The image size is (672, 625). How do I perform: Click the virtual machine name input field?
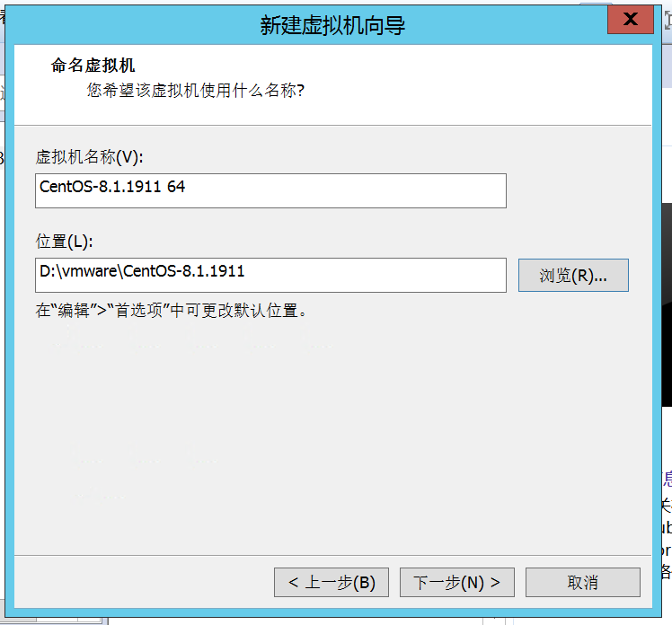[x=270, y=190]
